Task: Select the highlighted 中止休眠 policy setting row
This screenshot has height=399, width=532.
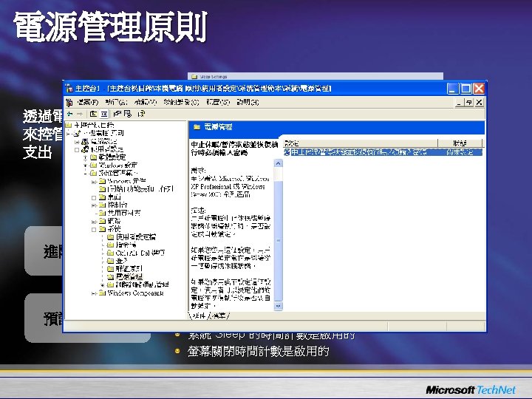Action: tap(383, 152)
